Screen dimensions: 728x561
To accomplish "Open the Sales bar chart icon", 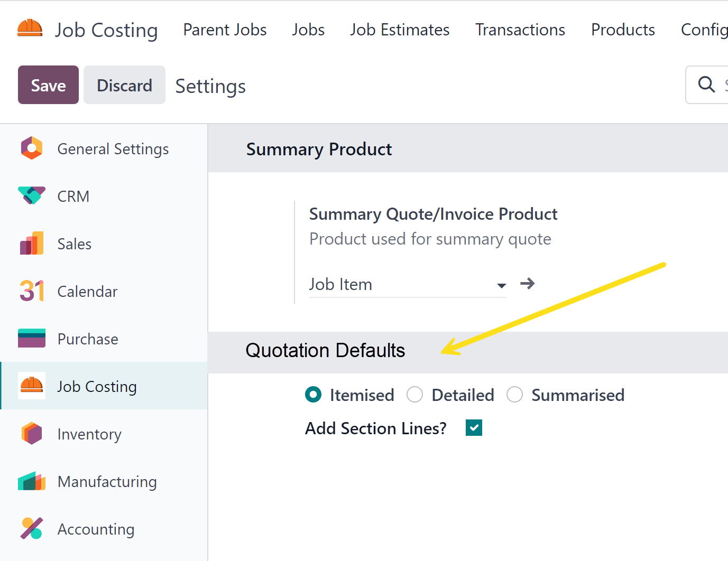I will pyautogui.click(x=32, y=244).
